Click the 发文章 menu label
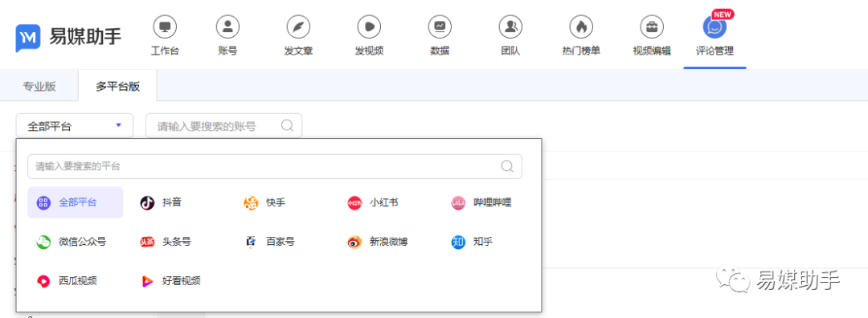This screenshot has width=868, height=318. click(298, 51)
